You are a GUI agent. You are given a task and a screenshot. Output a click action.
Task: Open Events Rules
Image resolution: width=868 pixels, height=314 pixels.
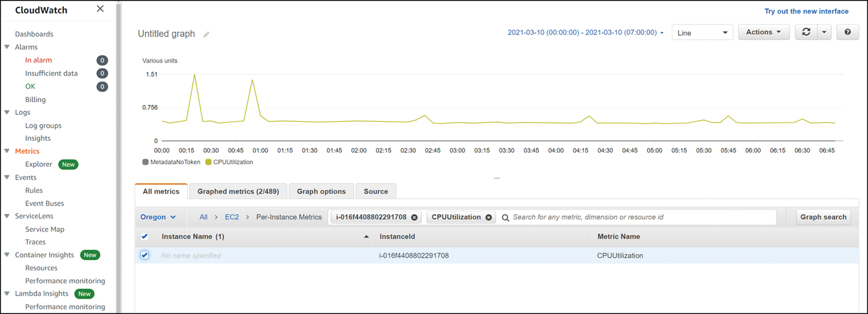point(34,191)
